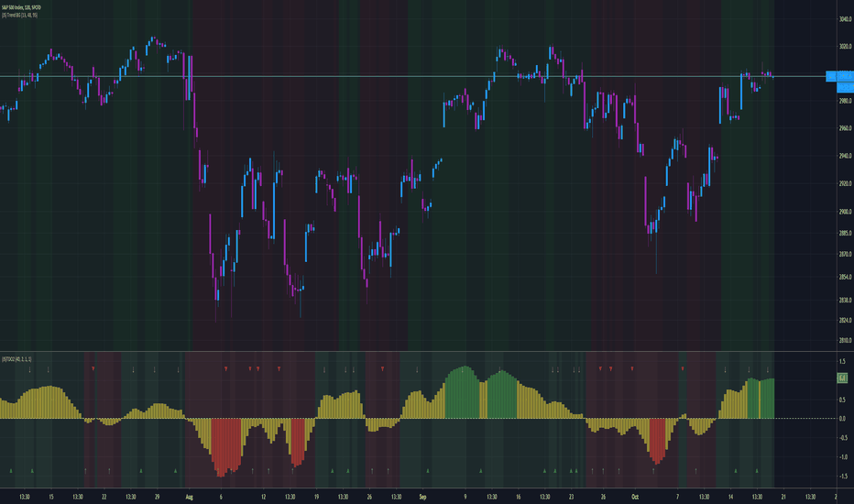Click the 3040.0 level on the price scale
This screenshot has width=854, height=504.
(x=845, y=19)
